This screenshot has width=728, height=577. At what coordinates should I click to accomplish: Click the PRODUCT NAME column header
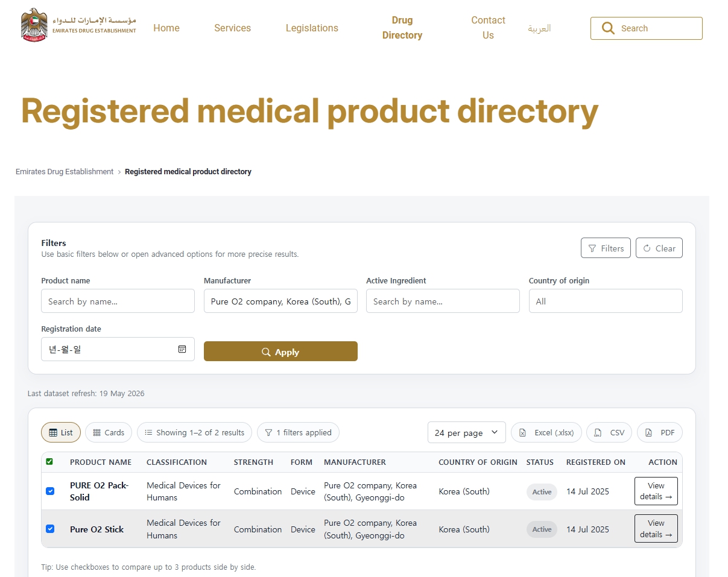[101, 462]
